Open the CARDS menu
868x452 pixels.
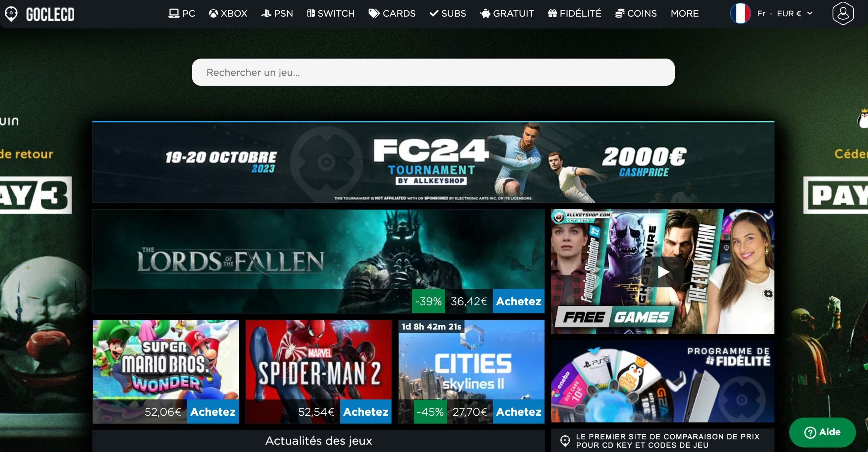click(392, 14)
